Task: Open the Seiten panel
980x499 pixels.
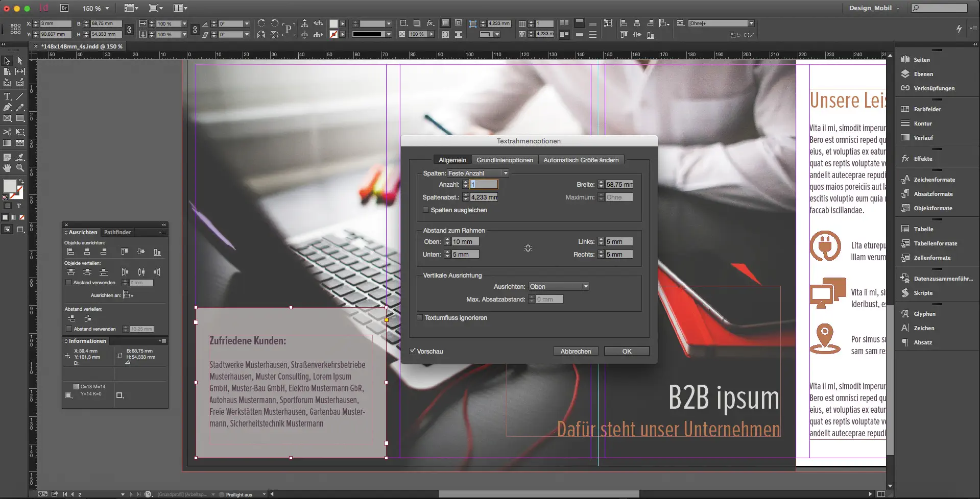Action: pos(921,60)
